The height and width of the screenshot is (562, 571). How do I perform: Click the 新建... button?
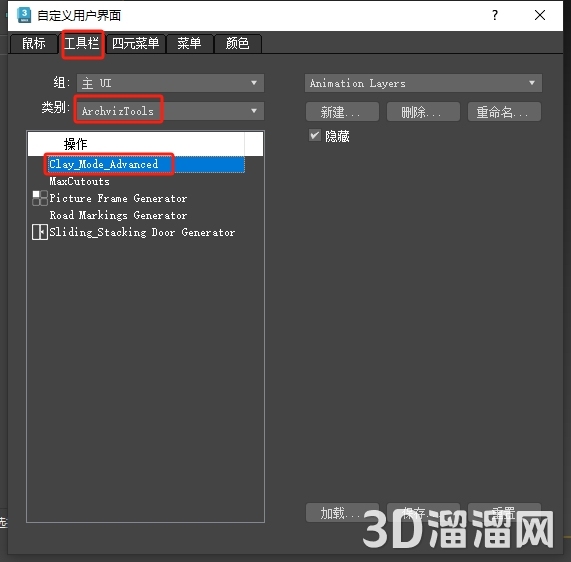342,112
